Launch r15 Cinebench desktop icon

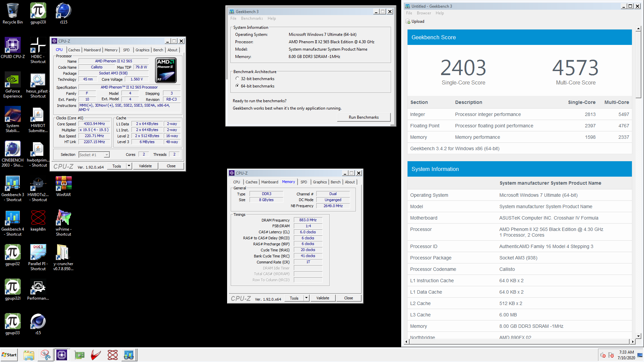pyautogui.click(x=38, y=324)
